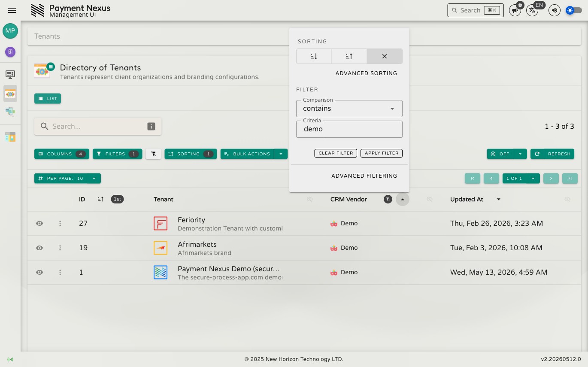Image resolution: width=588 pixels, height=367 pixels.
Task: Click the Payment Nexus Demo tenant logo
Action: [x=161, y=272]
